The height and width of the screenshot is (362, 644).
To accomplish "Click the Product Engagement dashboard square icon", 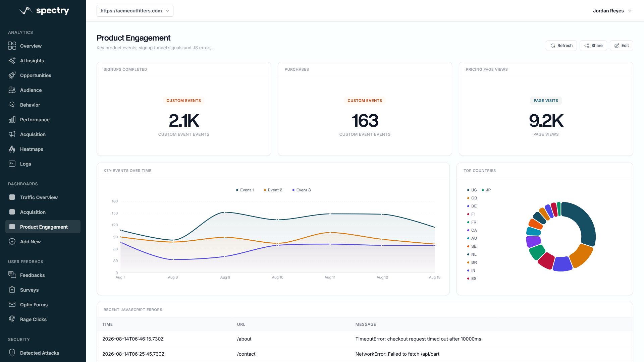I will [x=12, y=227].
